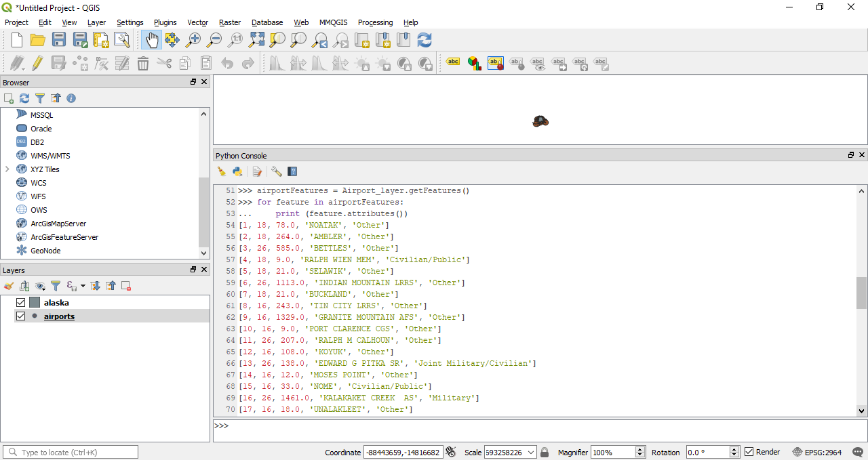Create a new project with the blank-page icon

(x=16, y=40)
